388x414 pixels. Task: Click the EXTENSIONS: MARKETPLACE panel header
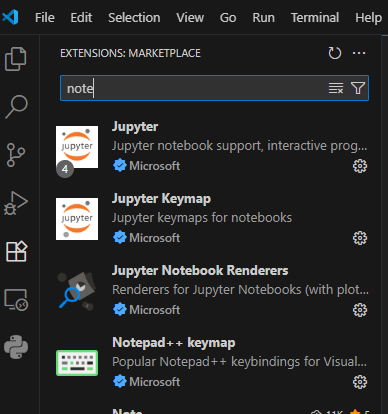tap(130, 53)
